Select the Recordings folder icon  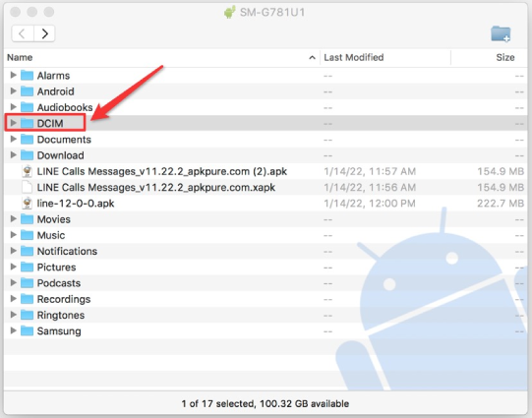pyautogui.click(x=27, y=299)
